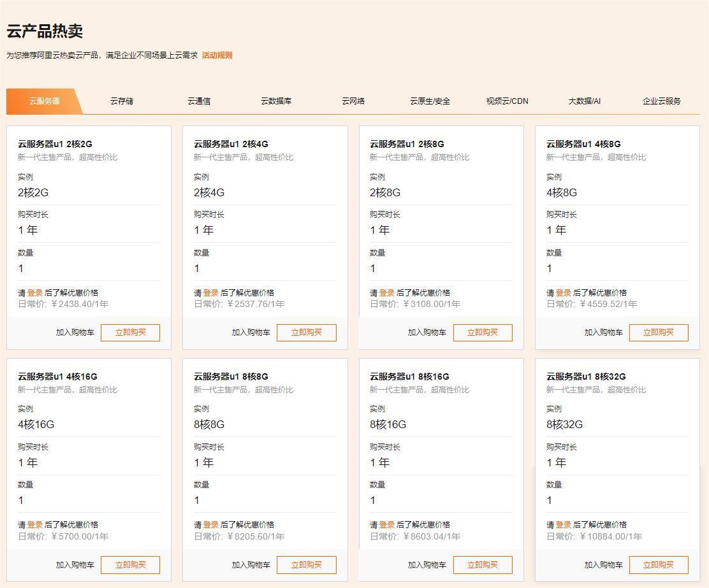Click the 云服务器u1 2核2G card title
Image resolution: width=709 pixels, height=588 pixels.
coord(55,144)
